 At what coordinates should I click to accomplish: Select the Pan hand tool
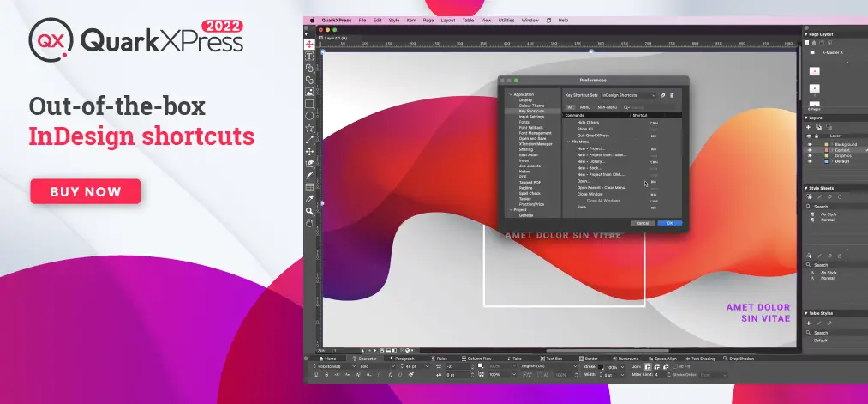tap(309, 223)
